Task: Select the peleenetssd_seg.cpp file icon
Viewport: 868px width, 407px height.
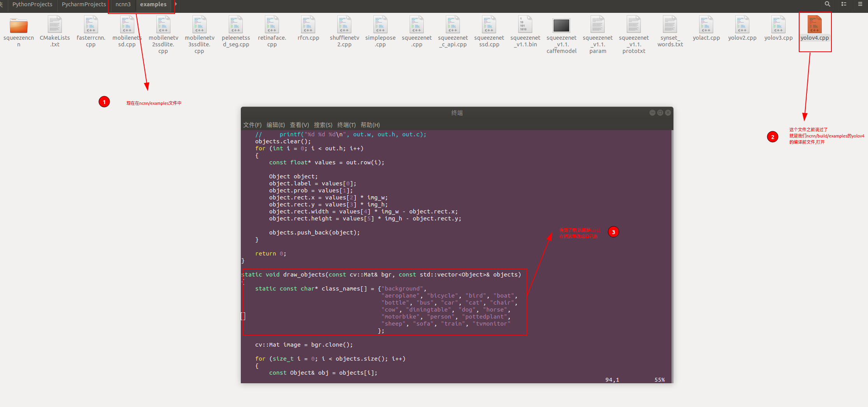Action: pyautogui.click(x=236, y=25)
